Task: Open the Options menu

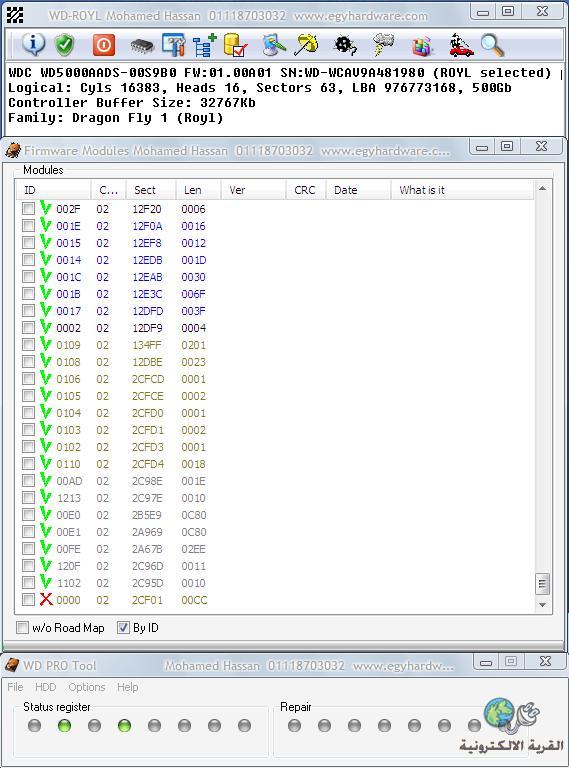Action: pyautogui.click(x=87, y=687)
